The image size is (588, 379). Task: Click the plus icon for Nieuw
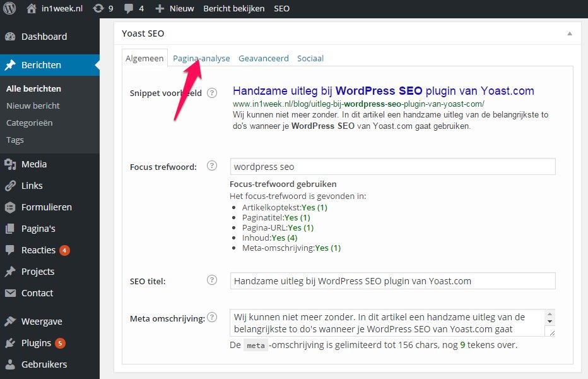tap(160, 8)
